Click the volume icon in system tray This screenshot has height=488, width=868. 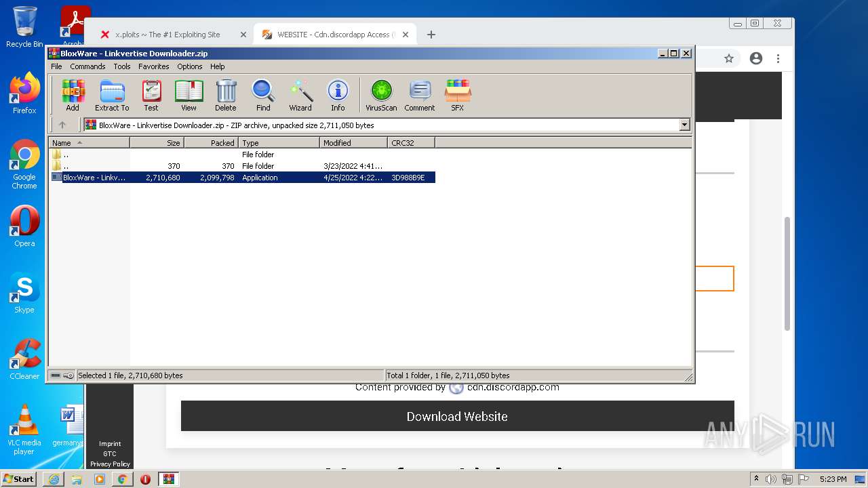[x=771, y=479]
